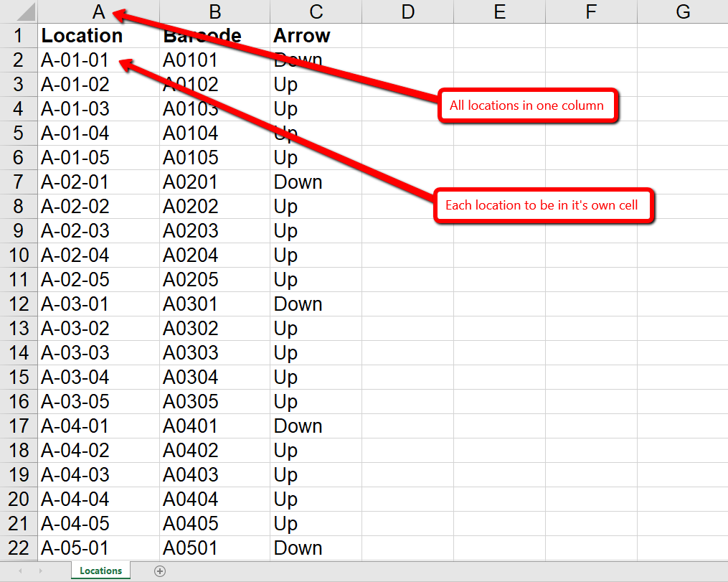The height and width of the screenshot is (582, 728).
Task: Select barcode cell A0305
Action: (214, 402)
